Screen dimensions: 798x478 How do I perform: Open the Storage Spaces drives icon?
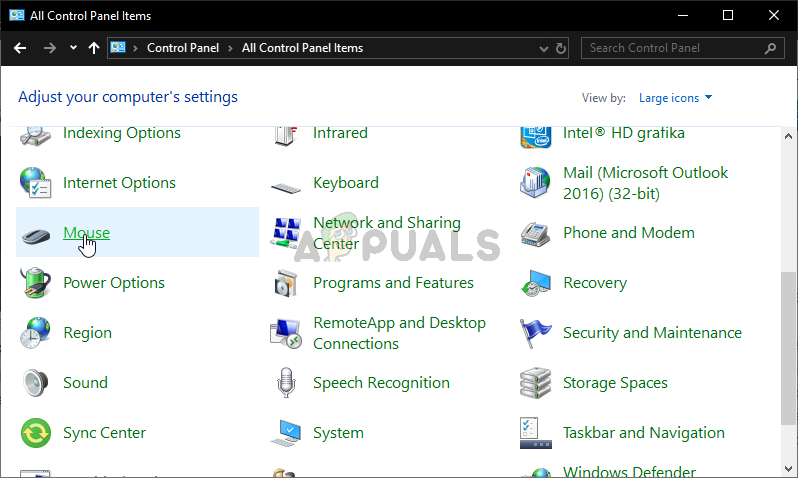pos(536,383)
